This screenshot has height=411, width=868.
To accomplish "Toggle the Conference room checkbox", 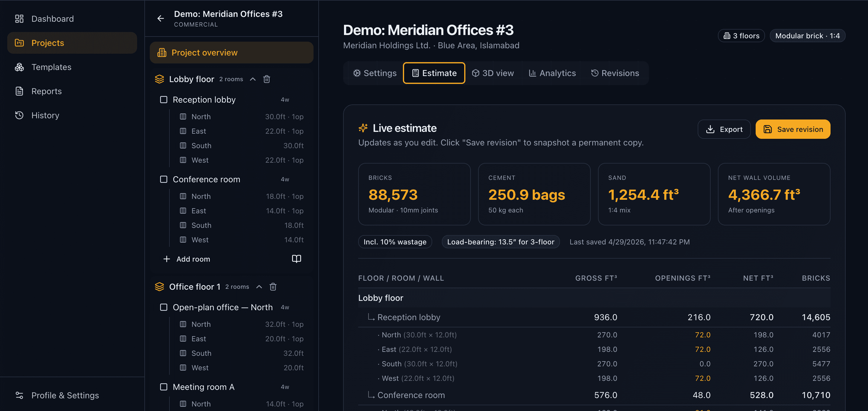I will (x=163, y=180).
